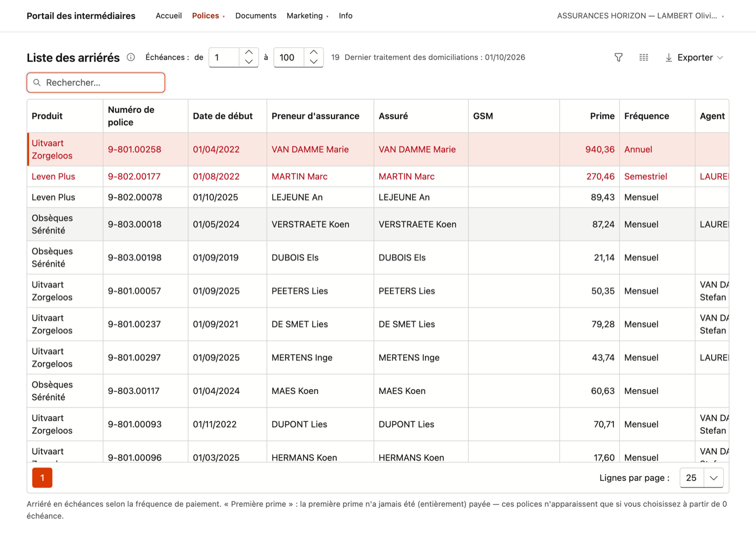Select the LEJEUNE An preneur cell

(x=320, y=197)
